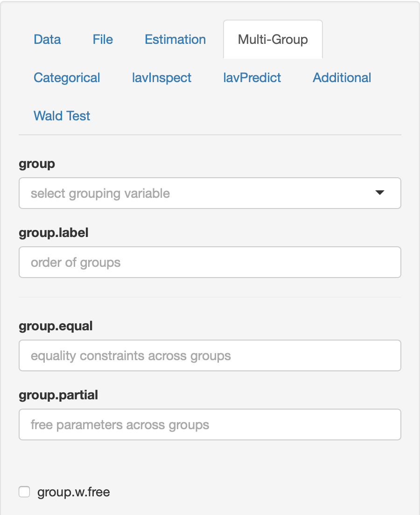Check the box next to group.w.free
The height and width of the screenshot is (515, 420).
[24, 492]
